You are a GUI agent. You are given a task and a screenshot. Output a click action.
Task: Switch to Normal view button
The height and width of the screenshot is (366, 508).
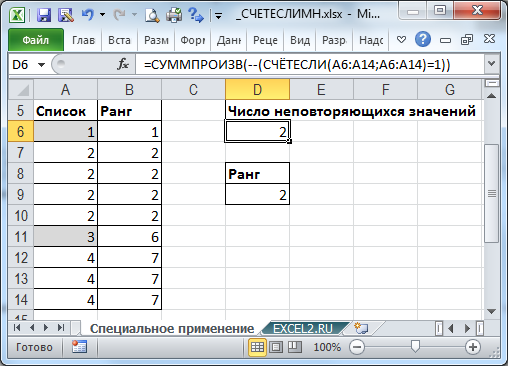click(x=257, y=347)
